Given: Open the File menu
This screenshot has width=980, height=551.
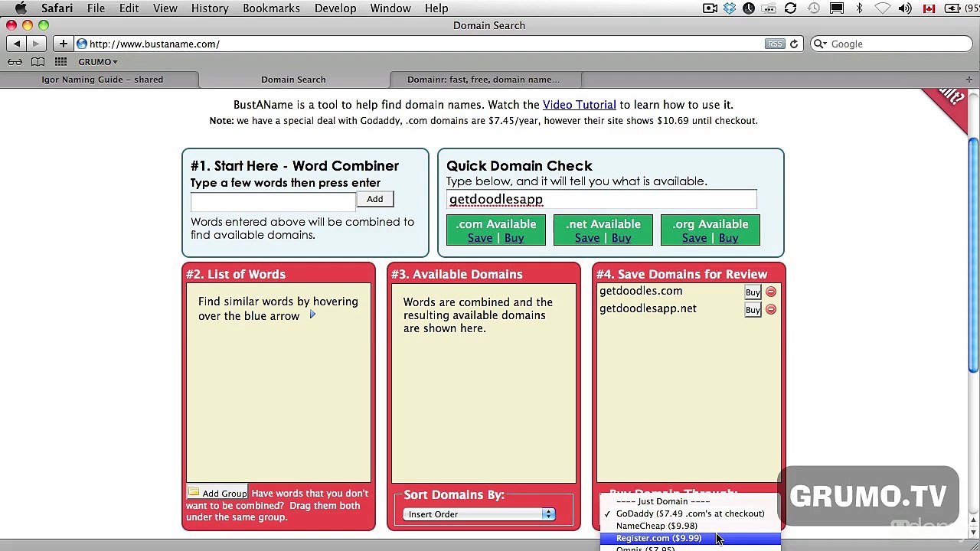Looking at the screenshot, I should point(96,8).
